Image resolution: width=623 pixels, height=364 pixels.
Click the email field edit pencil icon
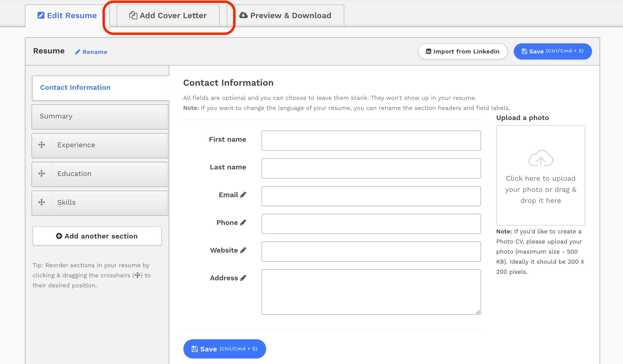click(x=244, y=195)
